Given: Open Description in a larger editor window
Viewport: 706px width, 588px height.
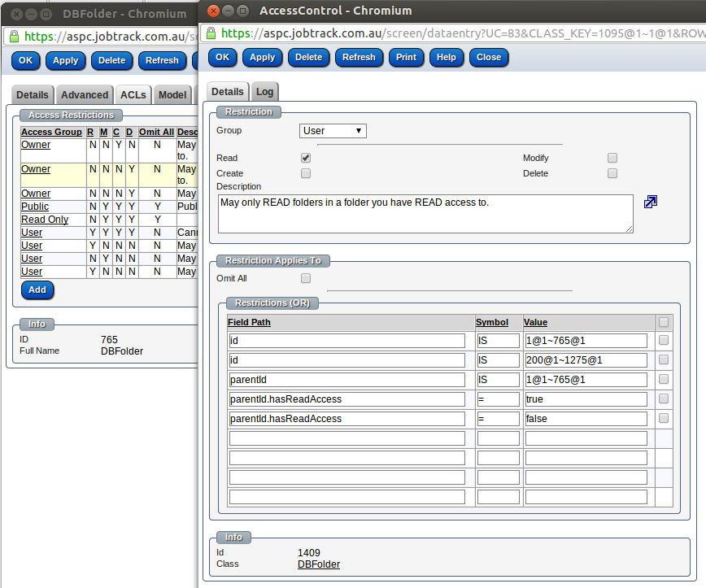Looking at the screenshot, I should 650,202.
